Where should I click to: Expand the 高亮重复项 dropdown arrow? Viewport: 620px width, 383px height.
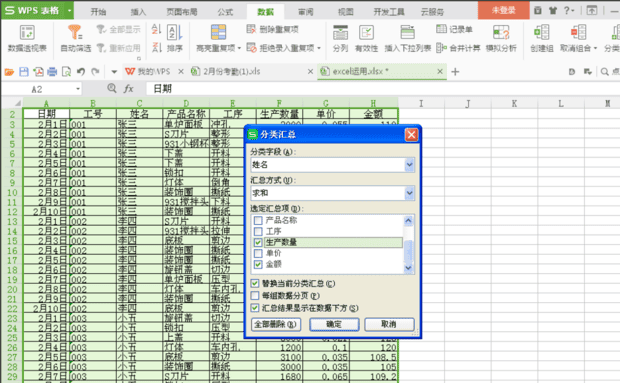(239, 48)
